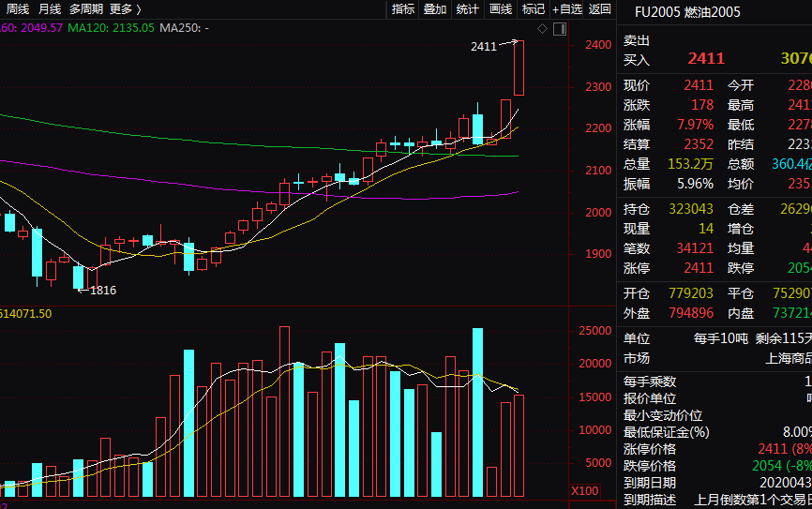Switch to the 周线 weekly chart
This screenshot has height=509, width=812.
(x=18, y=9)
